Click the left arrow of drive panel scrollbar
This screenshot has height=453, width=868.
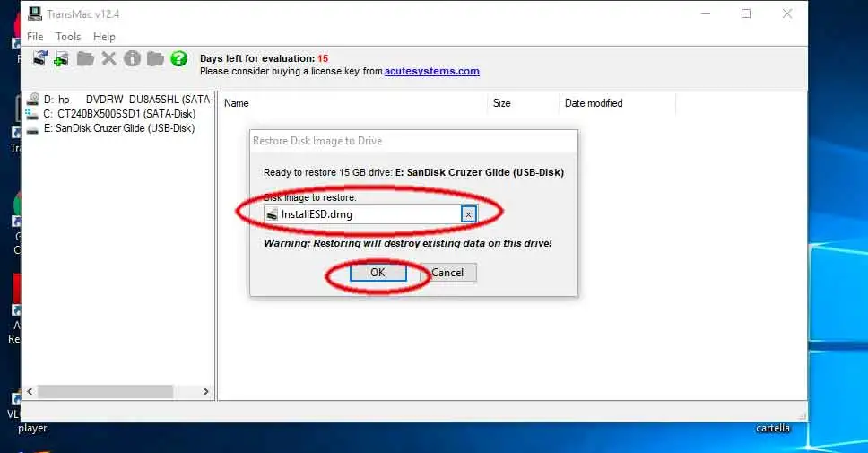click(x=30, y=391)
